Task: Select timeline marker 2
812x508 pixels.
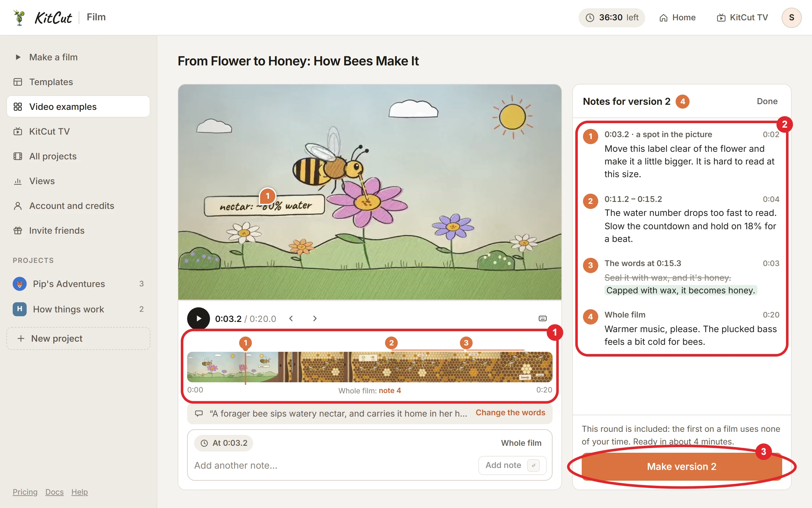Action: [x=391, y=343]
